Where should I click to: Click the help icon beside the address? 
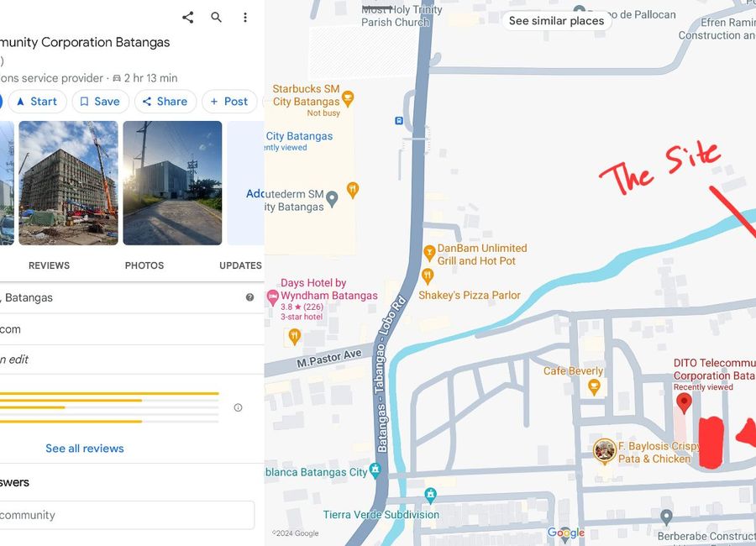tap(249, 297)
